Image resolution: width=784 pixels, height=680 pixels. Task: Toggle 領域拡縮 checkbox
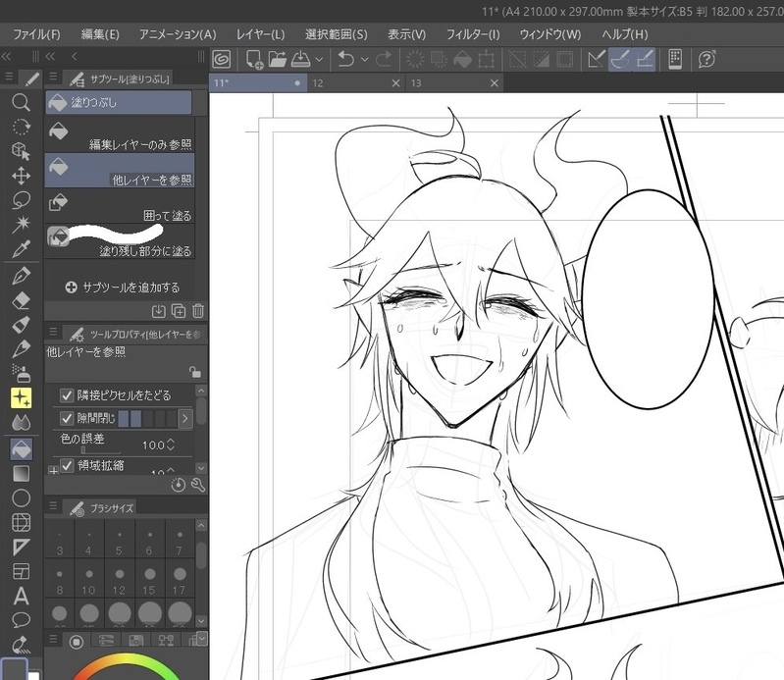pyautogui.click(x=67, y=465)
